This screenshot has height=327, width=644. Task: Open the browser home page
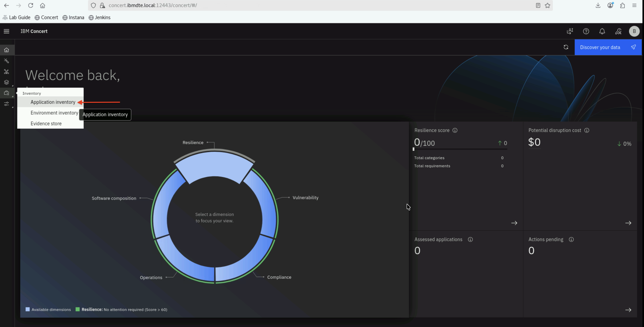tap(43, 5)
